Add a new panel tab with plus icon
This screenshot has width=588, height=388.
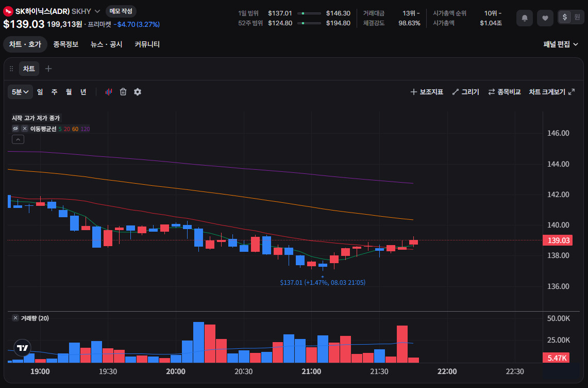click(x=48, y=69)
